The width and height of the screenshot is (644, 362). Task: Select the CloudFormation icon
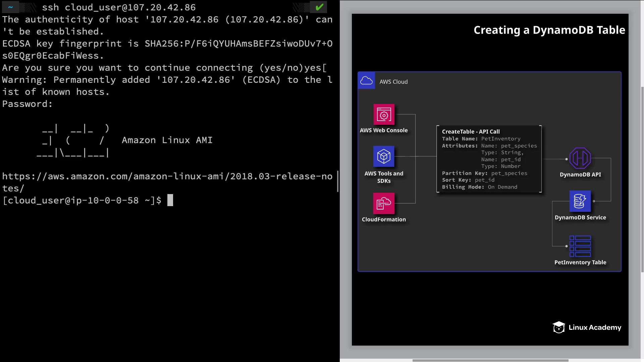pos(384,203)
